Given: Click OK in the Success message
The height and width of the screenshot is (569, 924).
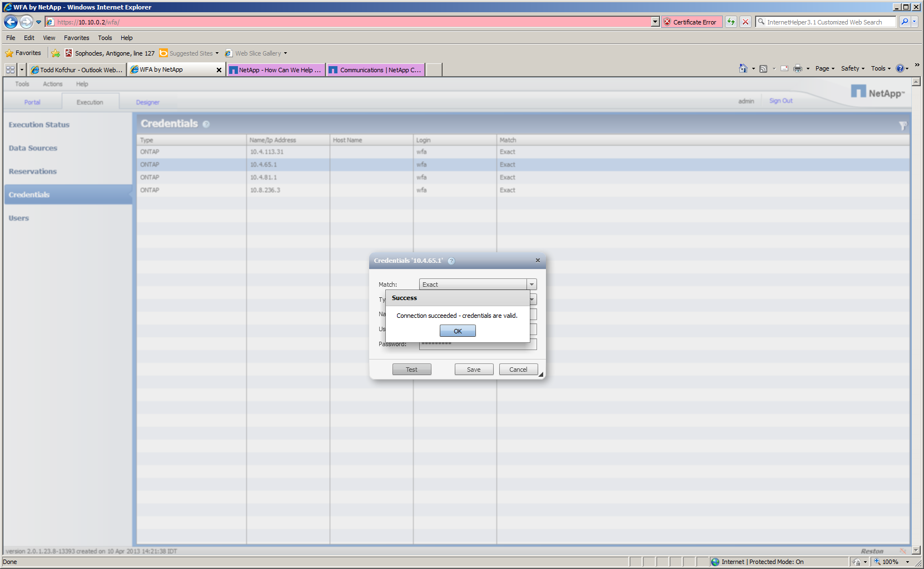Looking at the screenshot, I should 458,331.
